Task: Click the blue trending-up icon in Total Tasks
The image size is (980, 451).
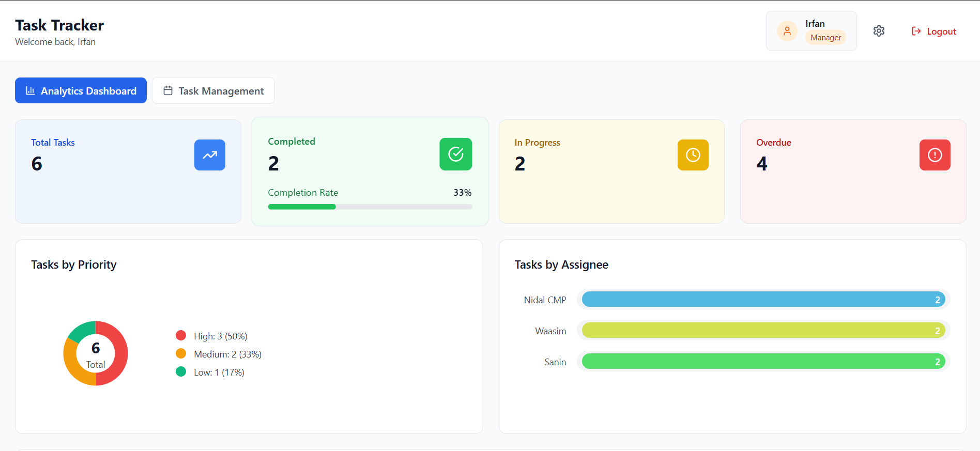Action: 210,155
